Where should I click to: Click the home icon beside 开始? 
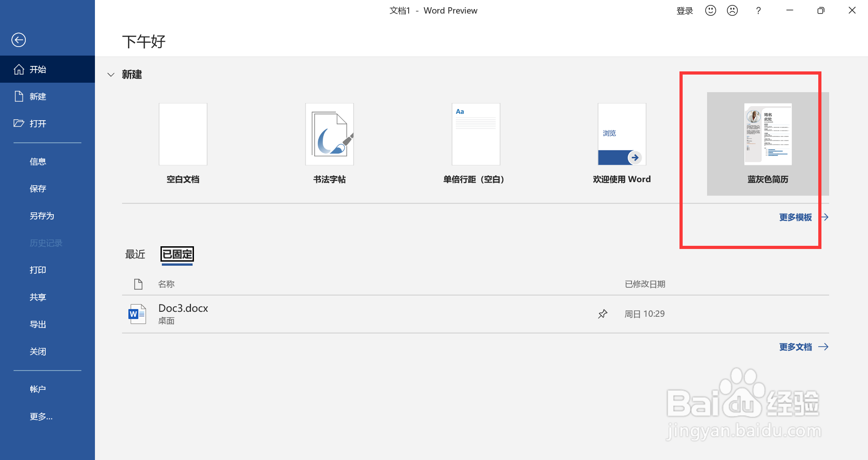[x=19, y=69]
